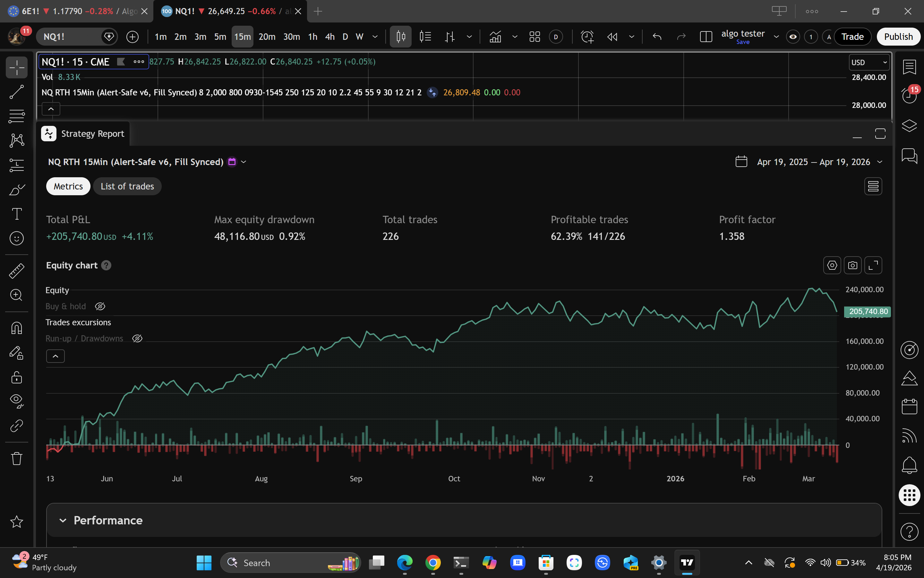Viewport: 924px width, 578px height.
Task: Open the Strategy Report panel tab
Action: (x=83, y=134)
